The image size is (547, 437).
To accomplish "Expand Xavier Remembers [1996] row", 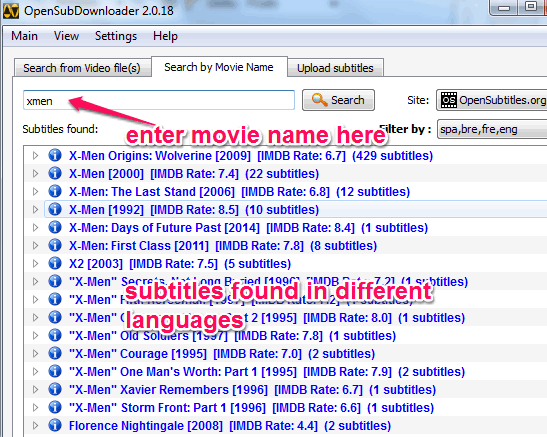I will [x=35, y=390].
